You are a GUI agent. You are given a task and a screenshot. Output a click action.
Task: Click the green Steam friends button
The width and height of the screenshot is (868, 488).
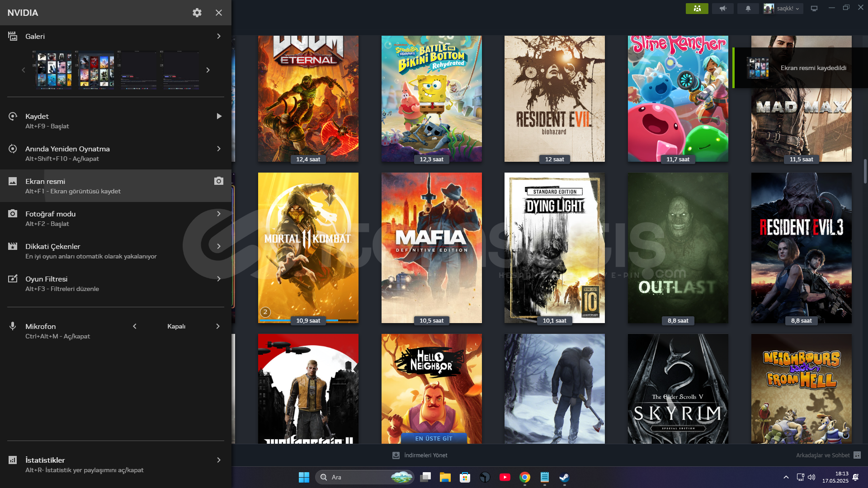click(x=697, y=9)
